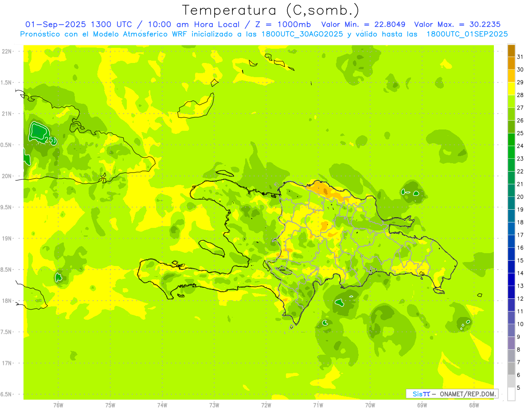The height and width of the screenshot is (411, 532).
Task: Click the "74W" longitude label
Action: point(162,405)
